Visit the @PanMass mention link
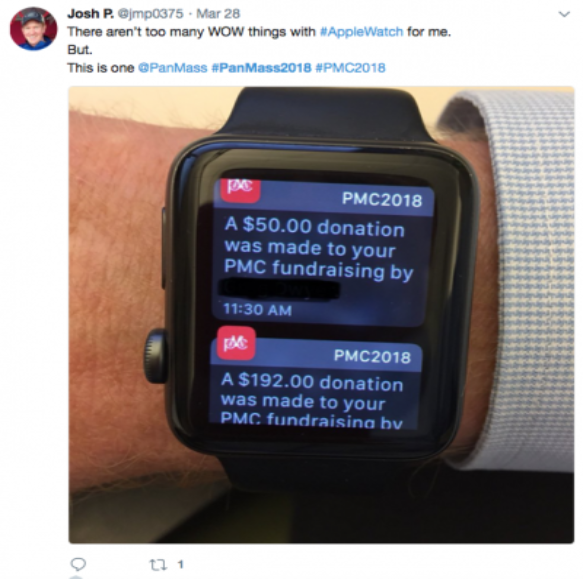 click(173, 68)
